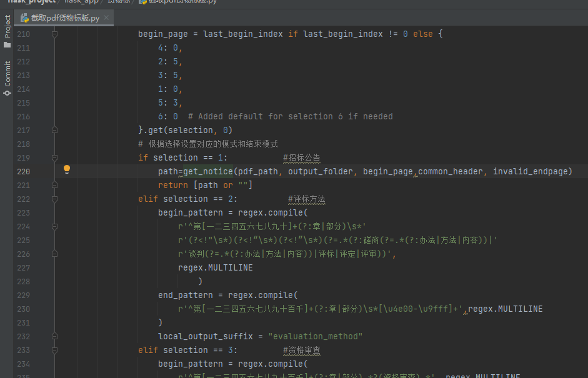588x378 pixels.
Task: Collapse the if block at line 219
Action: pyautogui.click(x=54, y=157)
